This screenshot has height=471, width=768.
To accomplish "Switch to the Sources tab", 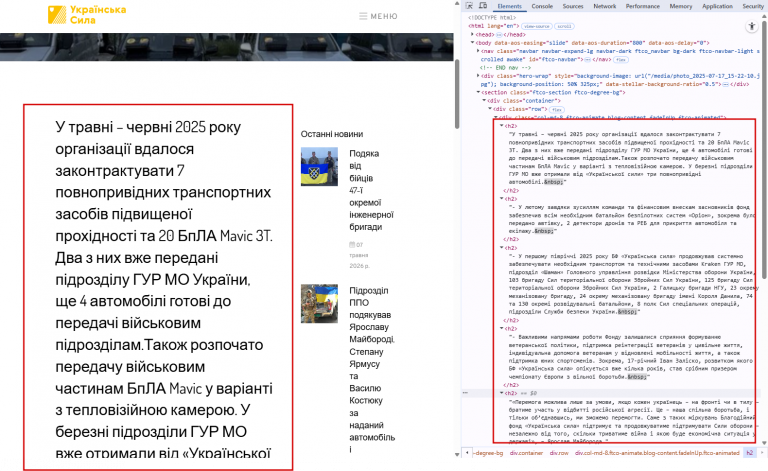I will click(573, 6).
